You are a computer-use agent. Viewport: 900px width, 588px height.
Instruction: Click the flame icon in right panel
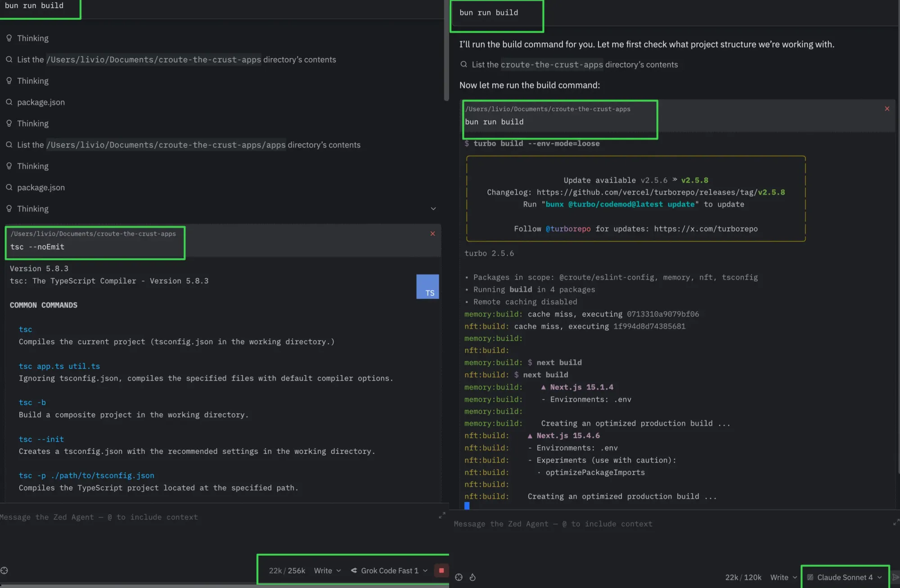(x=472, y=577)
